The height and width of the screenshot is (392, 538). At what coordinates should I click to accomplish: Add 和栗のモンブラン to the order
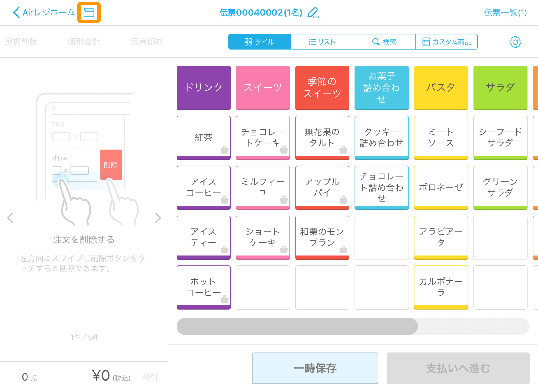[322, 237]
